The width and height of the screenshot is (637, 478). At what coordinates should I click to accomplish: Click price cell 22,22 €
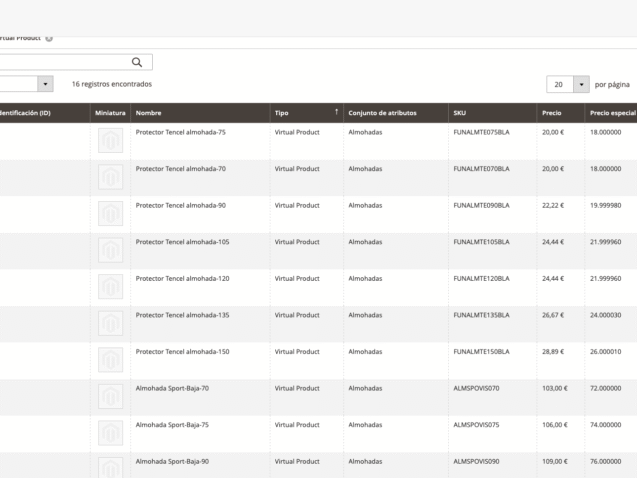coord(553,205)
